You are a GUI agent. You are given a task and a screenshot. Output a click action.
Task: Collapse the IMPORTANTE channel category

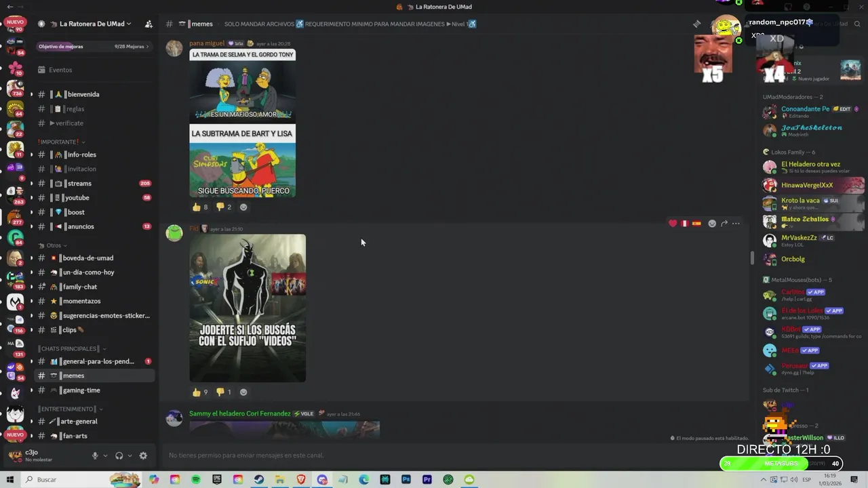click(x=62, y=142)
